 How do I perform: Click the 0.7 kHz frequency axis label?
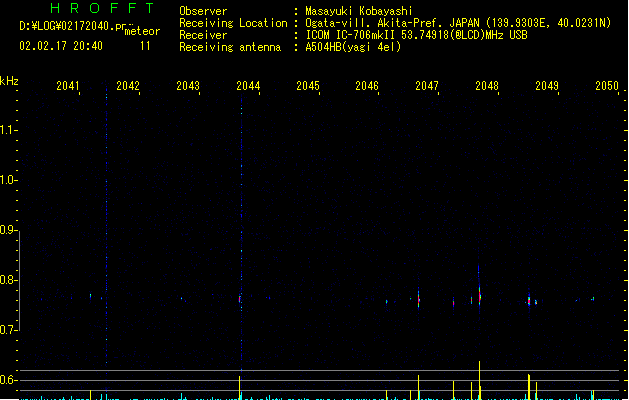click(8, 330)
